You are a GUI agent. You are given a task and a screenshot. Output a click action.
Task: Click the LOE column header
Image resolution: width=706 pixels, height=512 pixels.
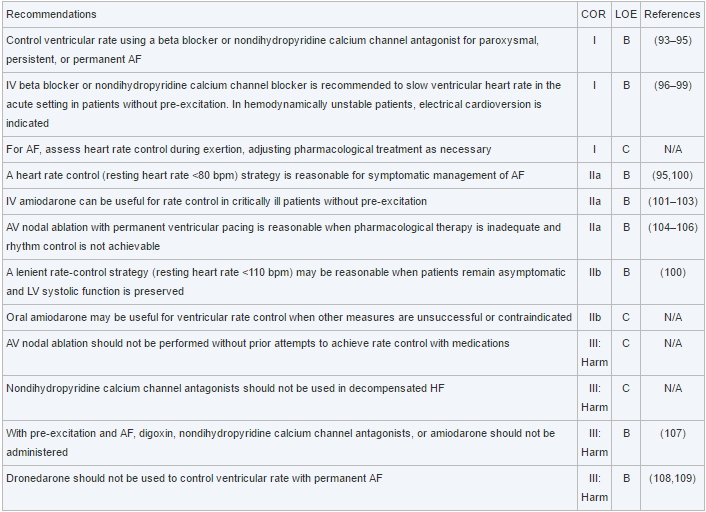point(625,15)
